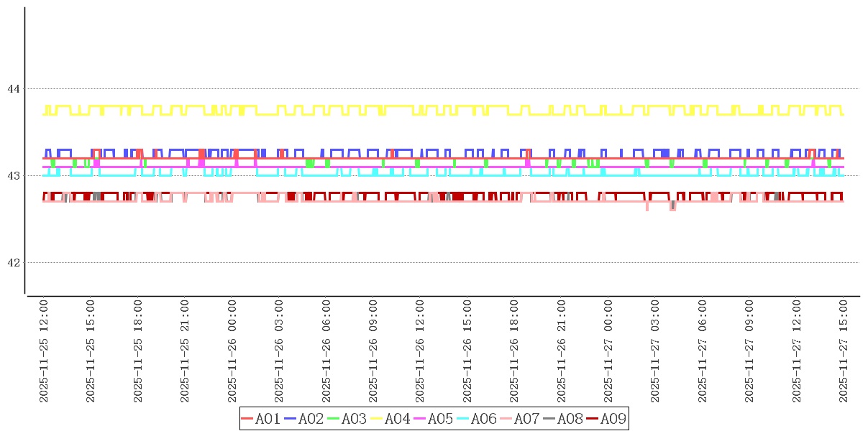Click the pink A07 legend swatch
The height and width of the screenshot is (431, 868).
click(x=506, y=419)
